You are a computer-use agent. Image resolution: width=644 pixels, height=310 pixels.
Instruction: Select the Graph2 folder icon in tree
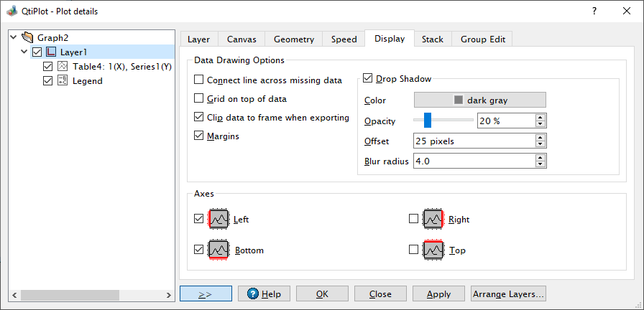pos(27,37)
